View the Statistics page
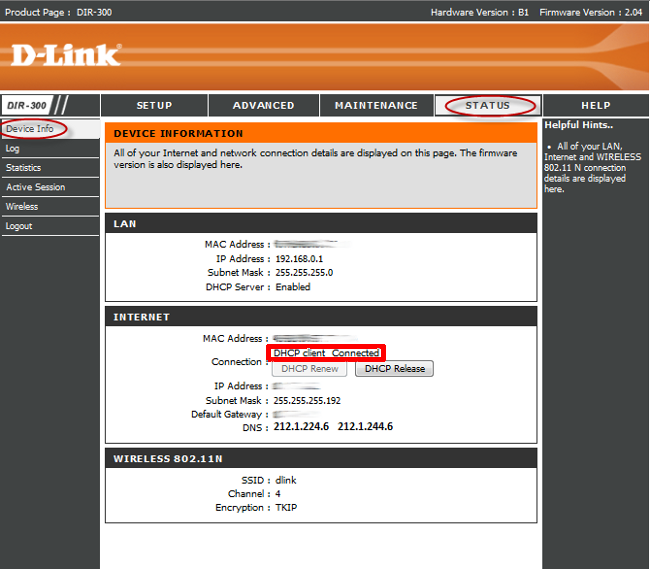The width and height of the screenshot is (650, 569). pos(23,168)
